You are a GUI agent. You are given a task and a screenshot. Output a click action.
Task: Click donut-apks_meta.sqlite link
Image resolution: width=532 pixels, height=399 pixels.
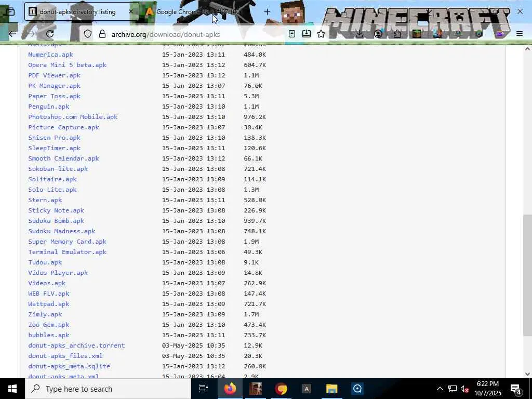tap(69, 366)
